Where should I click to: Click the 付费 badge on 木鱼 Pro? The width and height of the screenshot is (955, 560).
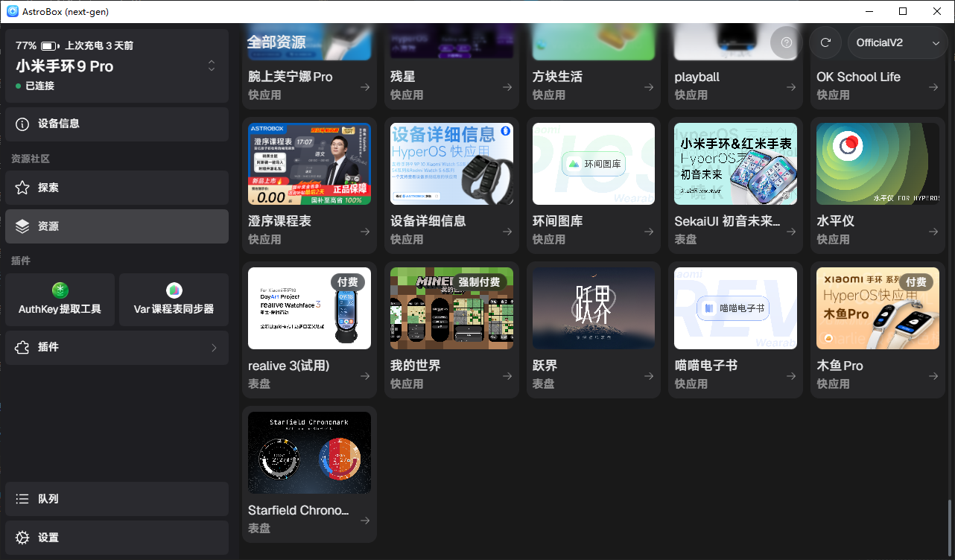pyautogui.click(x=916, y=282)
